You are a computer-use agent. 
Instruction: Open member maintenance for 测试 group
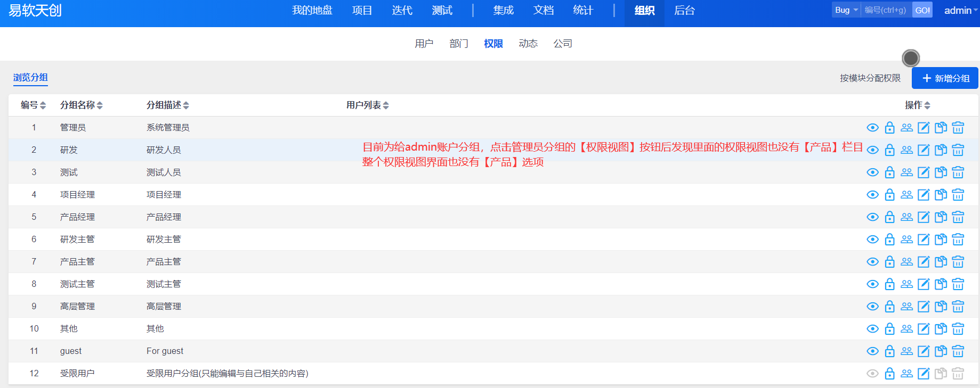tap(906, 172)
